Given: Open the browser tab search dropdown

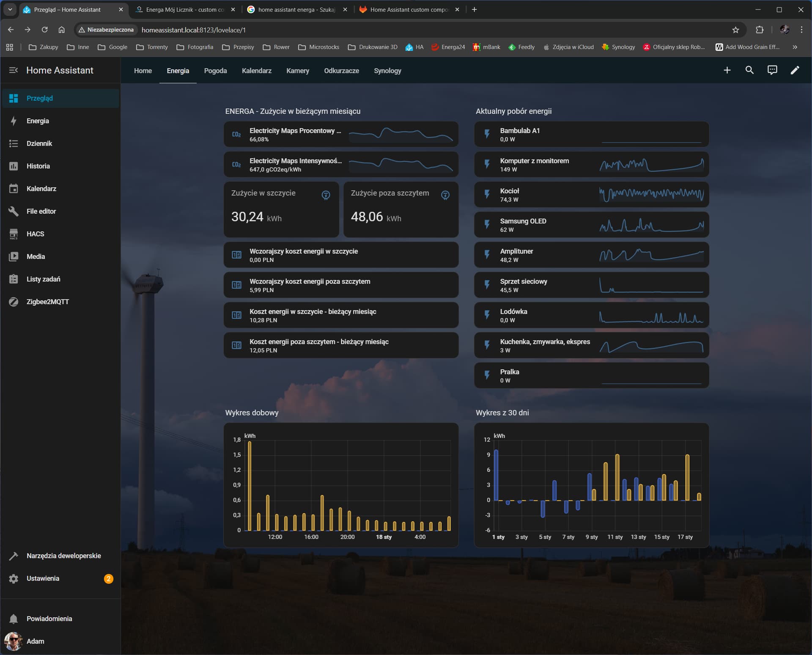Looking at the screenshot, I should [x=10, y=9].
